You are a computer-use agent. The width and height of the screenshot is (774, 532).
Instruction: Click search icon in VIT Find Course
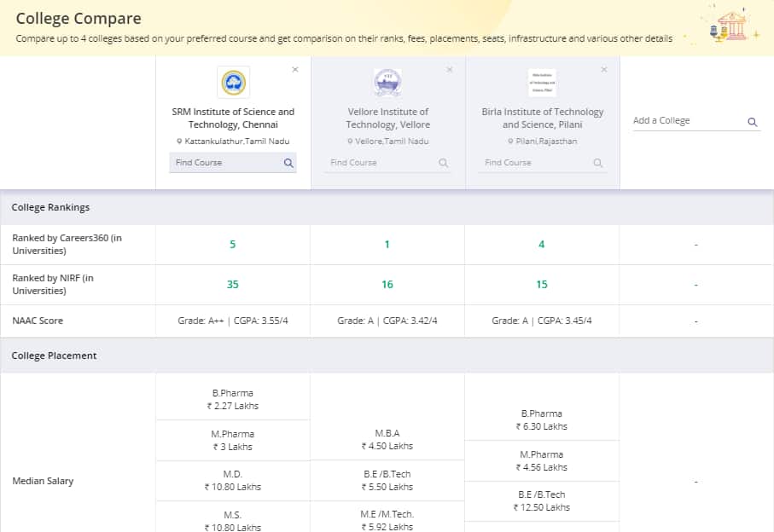tap(443, 163)
